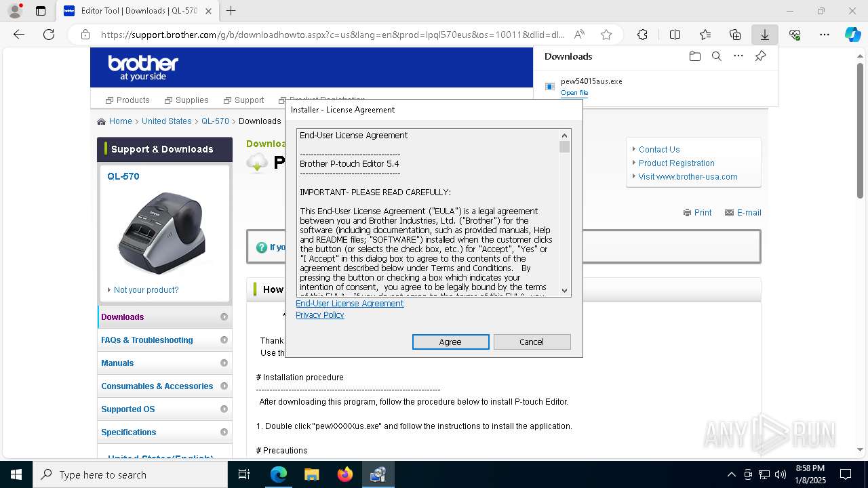The height and width of the screenshot is (488, 868).
Task: Close the Editor Tool Downloads tab
Action: point(208,11)
